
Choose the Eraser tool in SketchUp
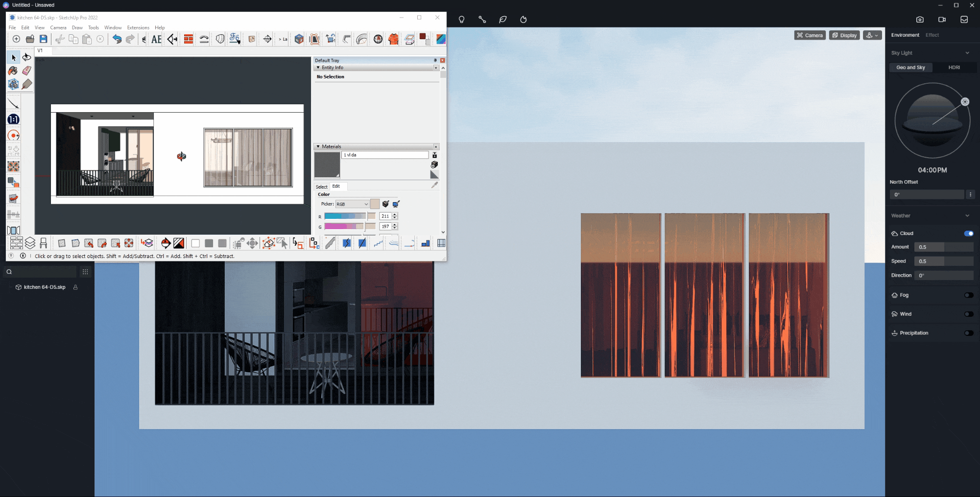click(27, 71)
